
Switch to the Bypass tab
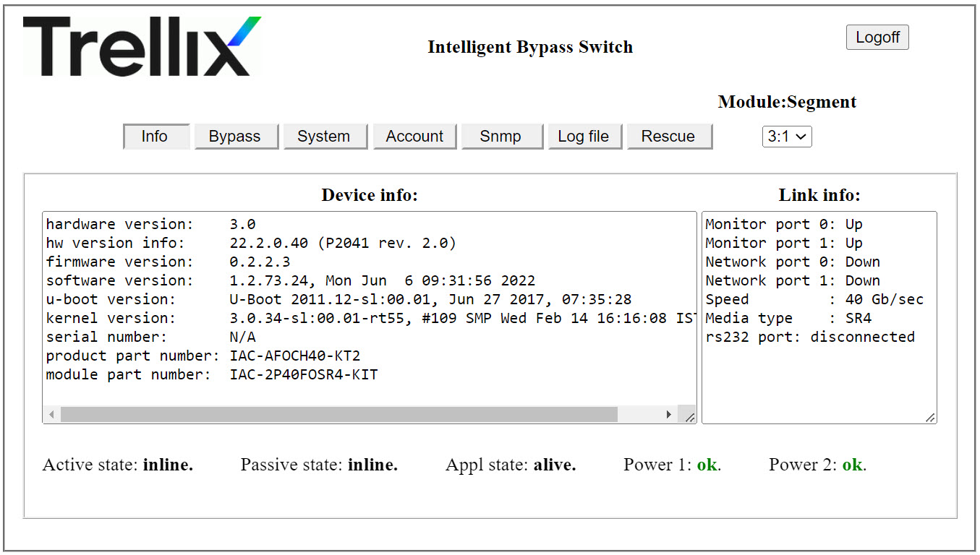236,137
